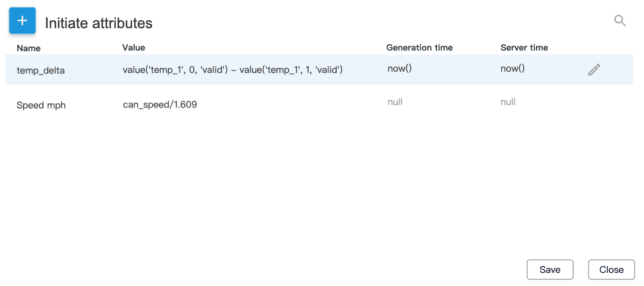
Task: Click the Name column header
Action: [29, 48]
